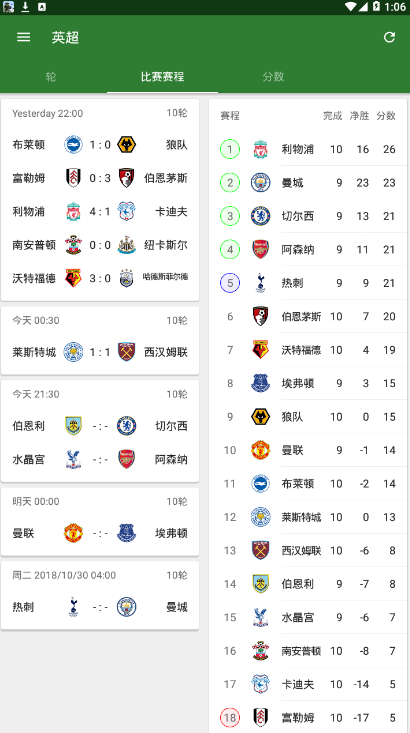The width and height of the screenshot is (410, 733).
Task: Tap the Everton crest in 曼联 vs 埃弗顿 fixture
Action: [x=126, y=533]
